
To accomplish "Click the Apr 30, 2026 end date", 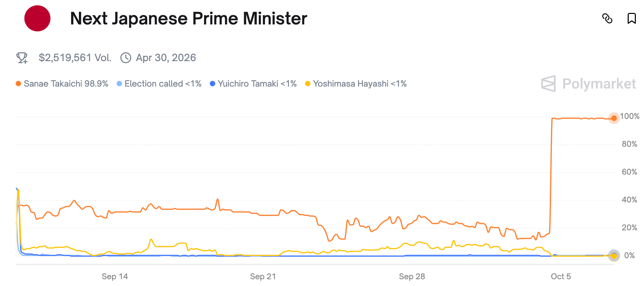I will tap(166, 58).
